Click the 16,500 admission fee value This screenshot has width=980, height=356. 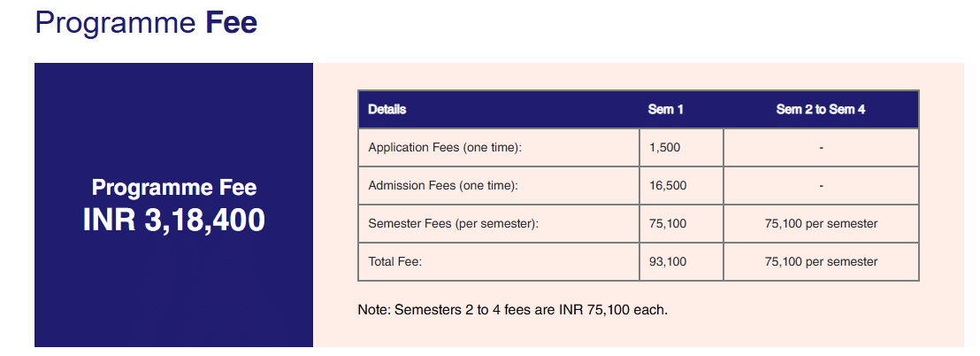point(667,186)
